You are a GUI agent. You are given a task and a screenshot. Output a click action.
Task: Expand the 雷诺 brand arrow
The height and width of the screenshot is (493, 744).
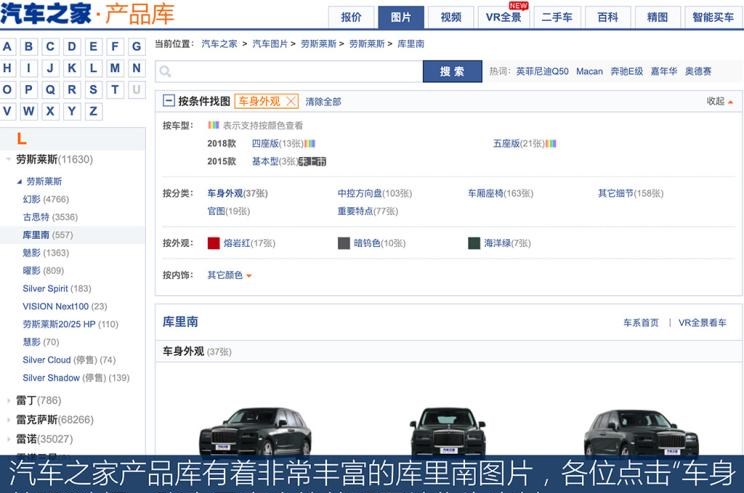(x=8, y=439)
